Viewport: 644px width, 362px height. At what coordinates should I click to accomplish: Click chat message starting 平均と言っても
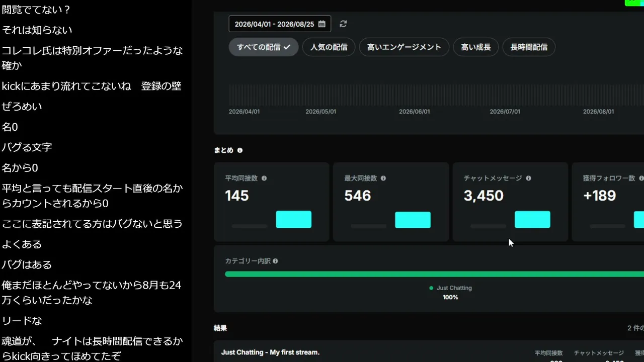93,196
